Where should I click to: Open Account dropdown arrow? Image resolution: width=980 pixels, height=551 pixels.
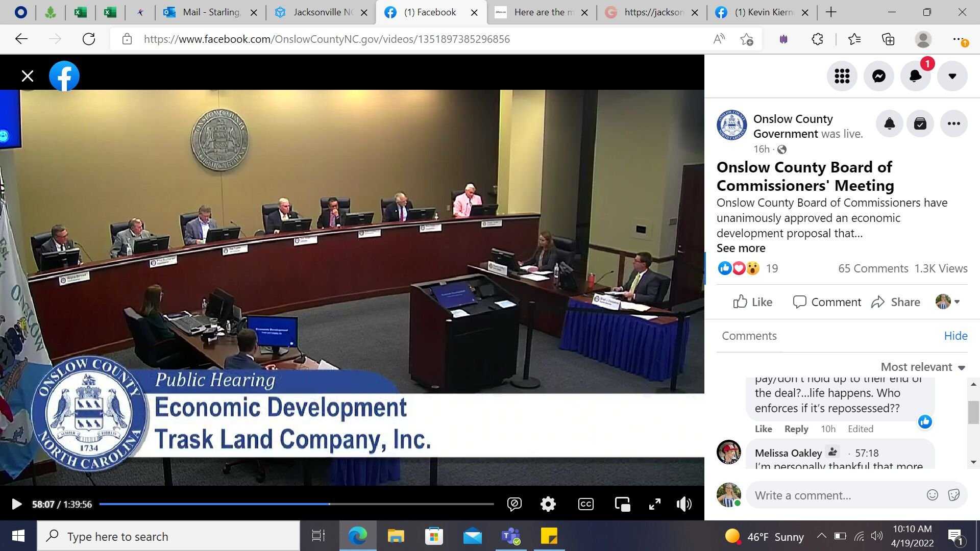point(952,77)
